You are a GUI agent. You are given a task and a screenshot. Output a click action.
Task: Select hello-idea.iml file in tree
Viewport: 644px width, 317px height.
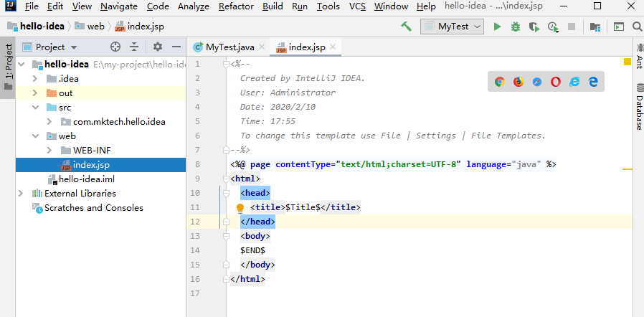coord(87,179)
